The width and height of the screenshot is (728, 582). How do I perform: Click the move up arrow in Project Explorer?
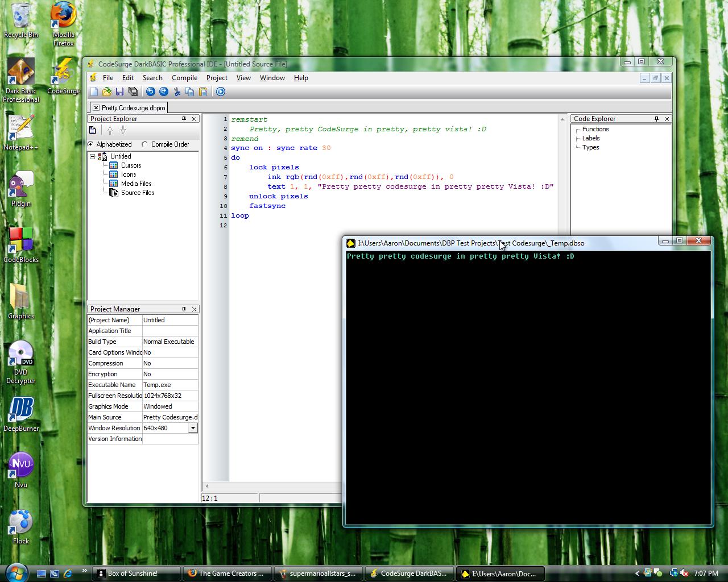(110, 130)
